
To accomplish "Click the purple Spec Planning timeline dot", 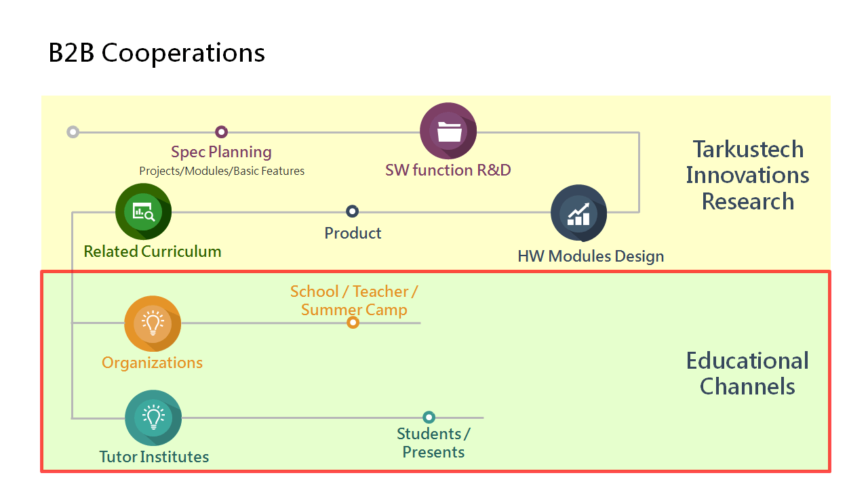I will tap(221, 132).
